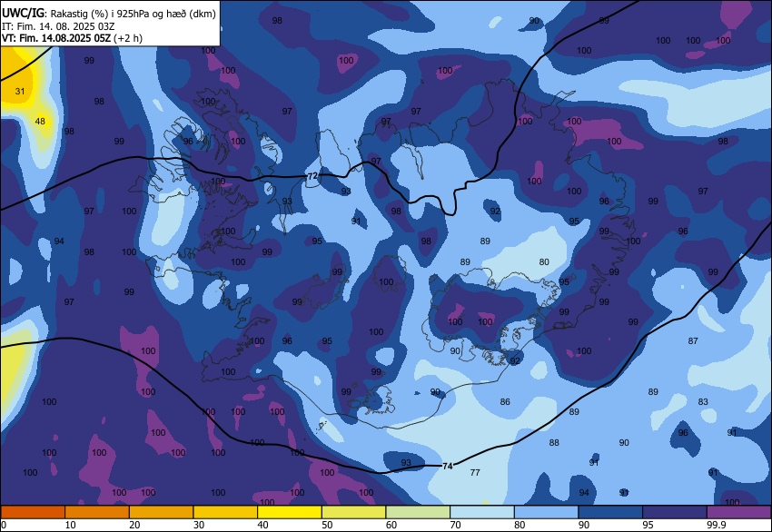Click the 30–40 amber legend segment

coord(225,512)
